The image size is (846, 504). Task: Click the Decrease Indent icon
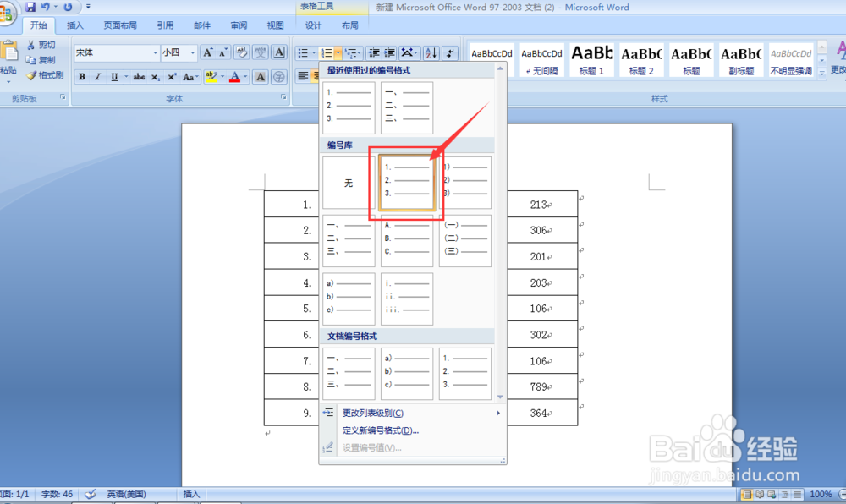point(373,52)
